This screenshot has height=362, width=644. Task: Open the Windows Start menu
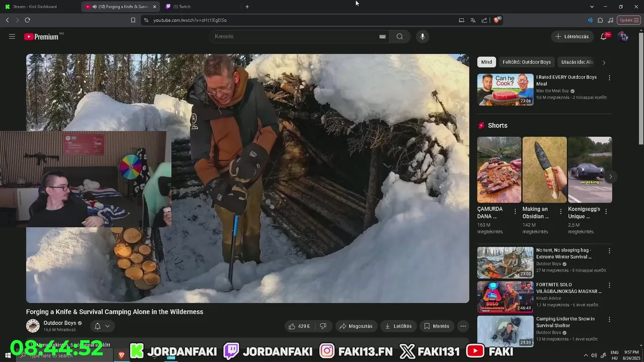[x=8, y=355]
